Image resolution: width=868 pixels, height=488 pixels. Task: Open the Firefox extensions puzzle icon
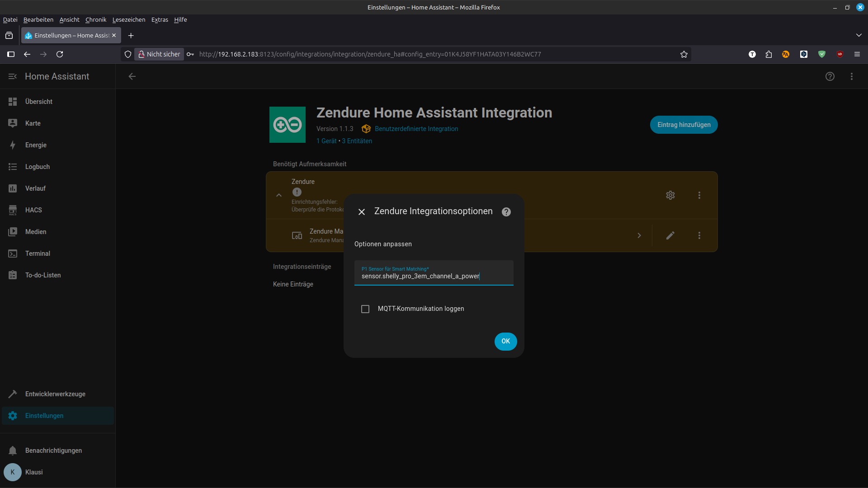pos(769,54)
